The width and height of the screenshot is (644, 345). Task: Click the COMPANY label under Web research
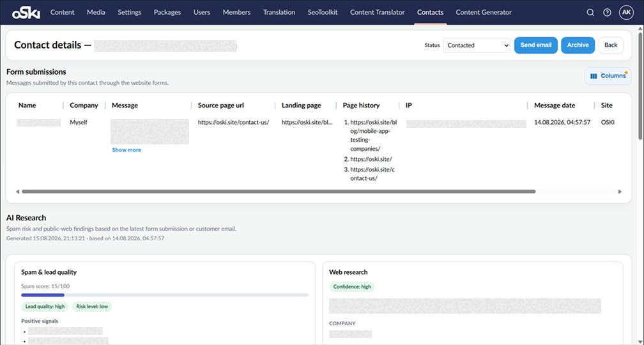pos(342,323)
